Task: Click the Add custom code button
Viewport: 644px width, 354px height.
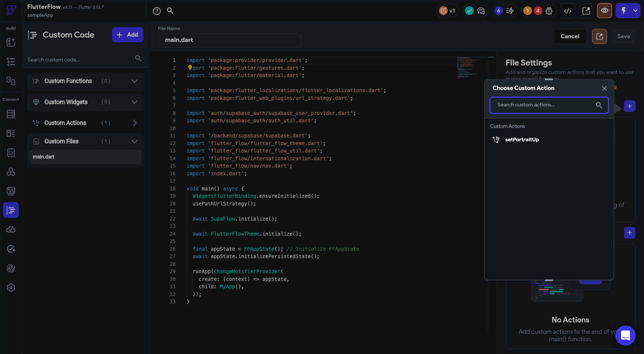Action: pos(127,35)
